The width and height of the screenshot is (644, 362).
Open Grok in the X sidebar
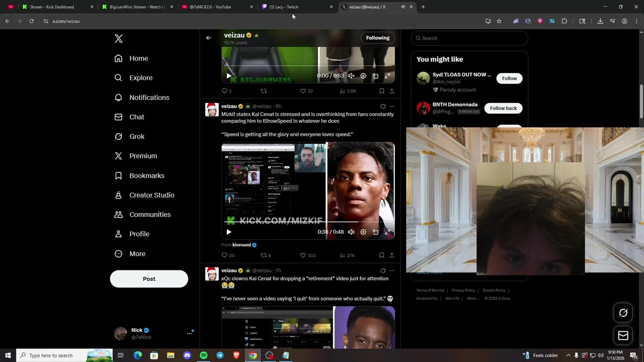pyautogui.click(x=129, y=136)
